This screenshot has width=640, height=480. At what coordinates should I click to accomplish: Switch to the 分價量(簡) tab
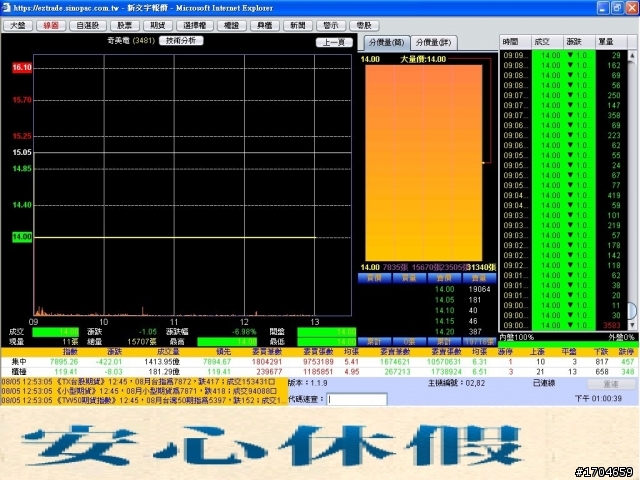click(386, 42)
